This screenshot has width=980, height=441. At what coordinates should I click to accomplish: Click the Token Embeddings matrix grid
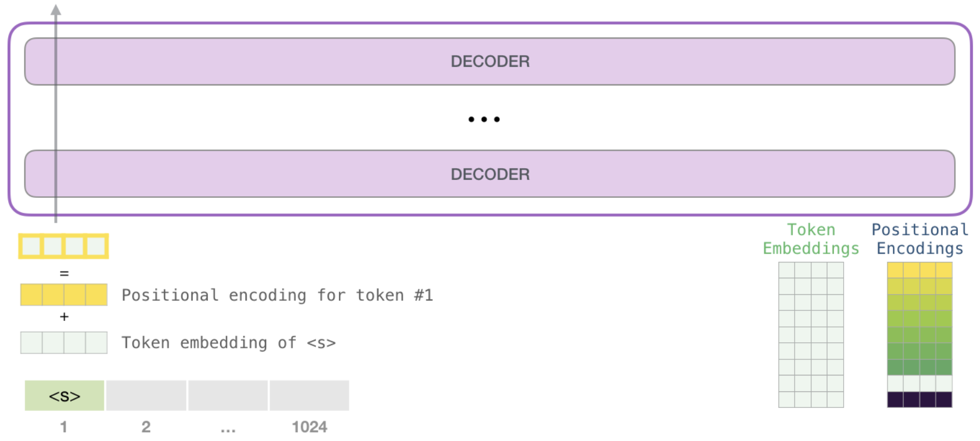(x=811, y=335)
